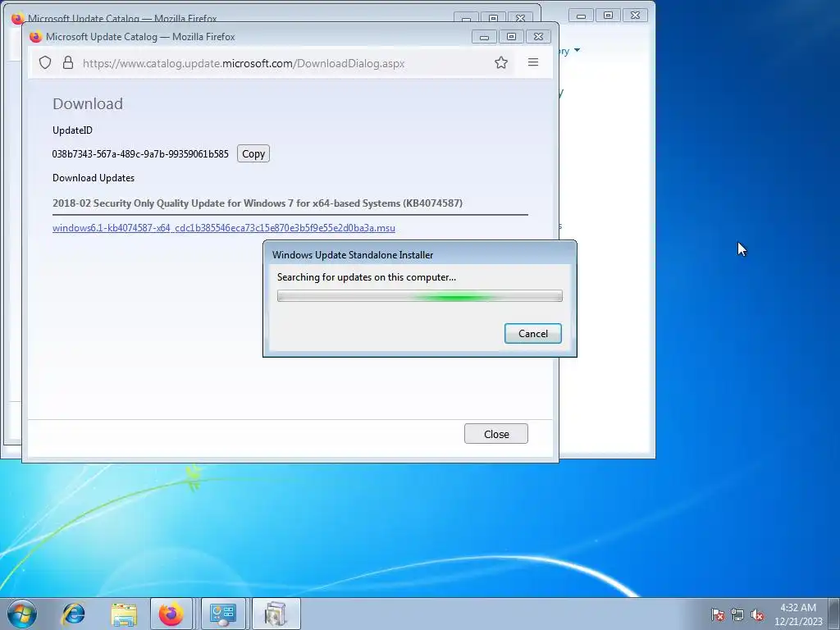Click the network tray icon

pos(737,614)
